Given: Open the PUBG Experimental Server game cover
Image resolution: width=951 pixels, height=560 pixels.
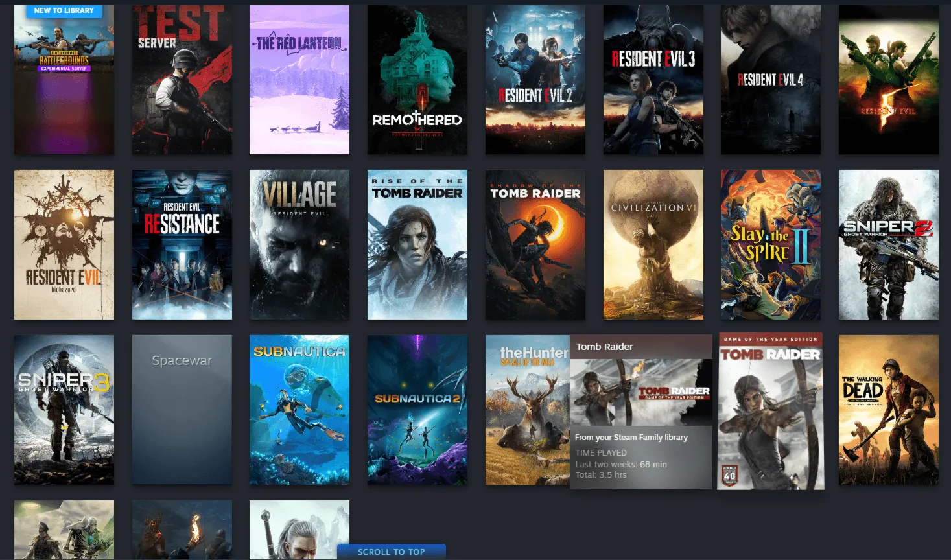Looking at the screenshot, I should pyautogui.click(x=64, y=80).
